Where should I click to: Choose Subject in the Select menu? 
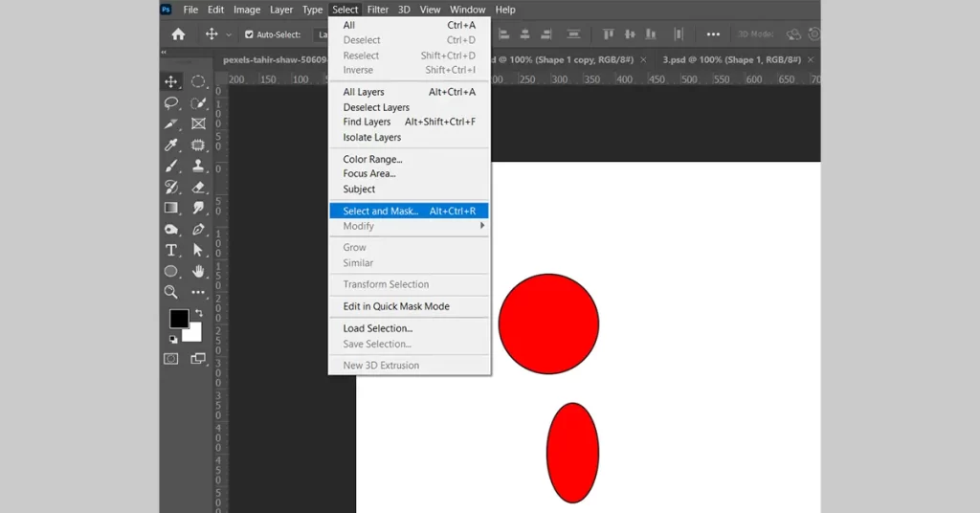coord(409,190)
